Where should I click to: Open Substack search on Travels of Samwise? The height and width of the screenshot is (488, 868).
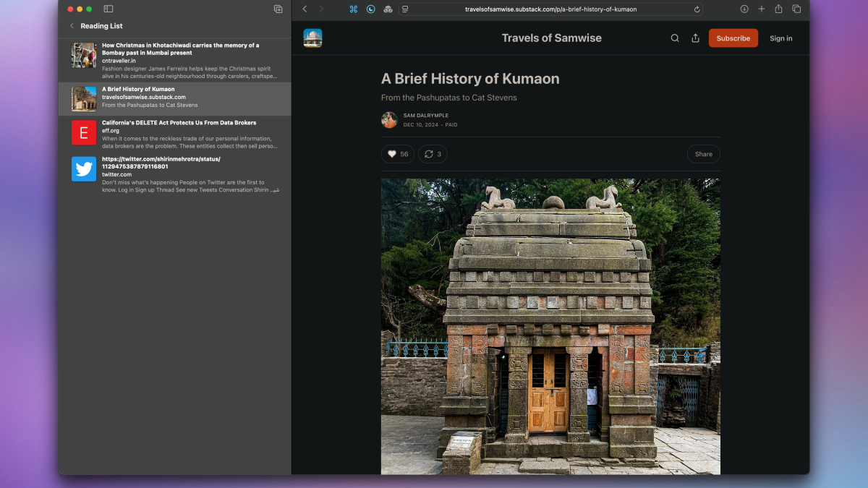(674, 38)
